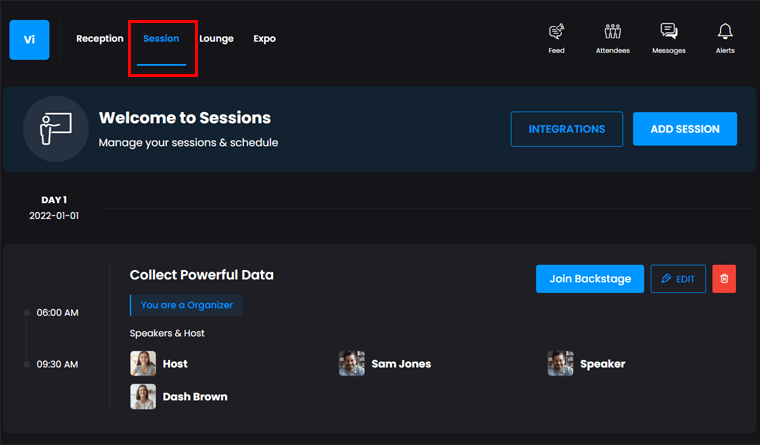Open the Expo tab

click(x=264, y=39)
